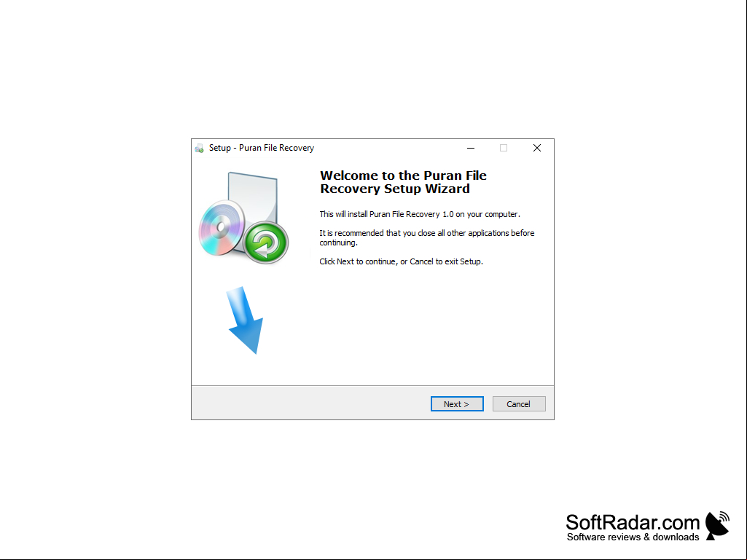Click the Puran File Recovery 1.0 install sentence
This screenshot has width=747, height=560.
(x=420, y=214)
